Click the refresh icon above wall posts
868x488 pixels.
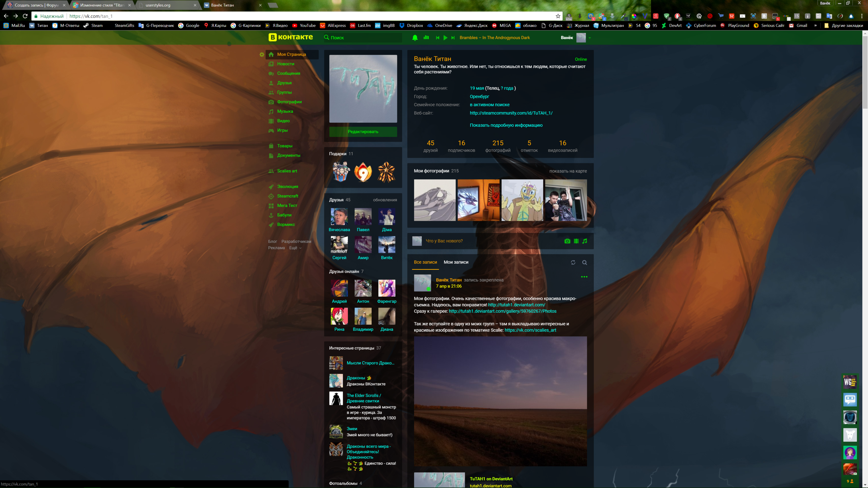(x=573, y=262)
